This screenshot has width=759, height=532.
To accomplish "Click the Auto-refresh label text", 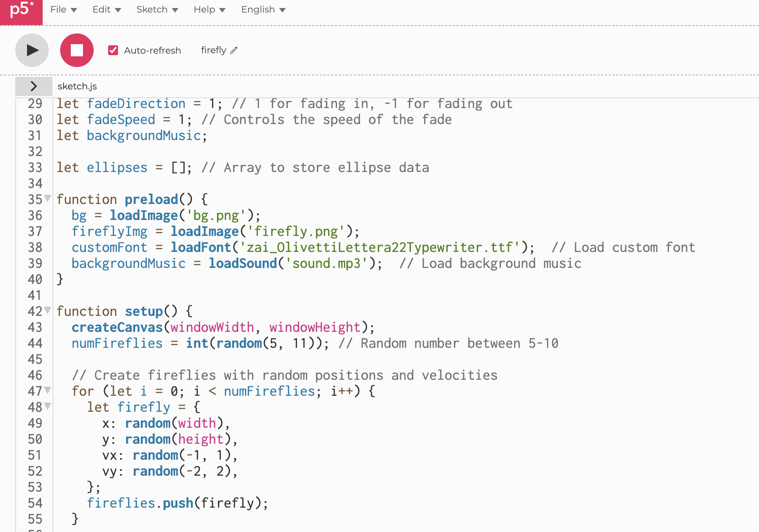I will tap(152, 51).
